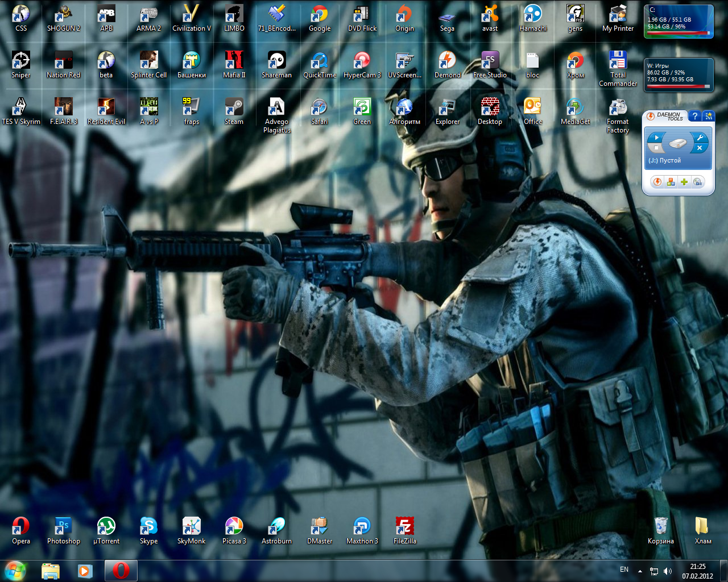Open the Splinter Cell shortcut
This screenshot has height=582, width=728.
coord(149,65)
